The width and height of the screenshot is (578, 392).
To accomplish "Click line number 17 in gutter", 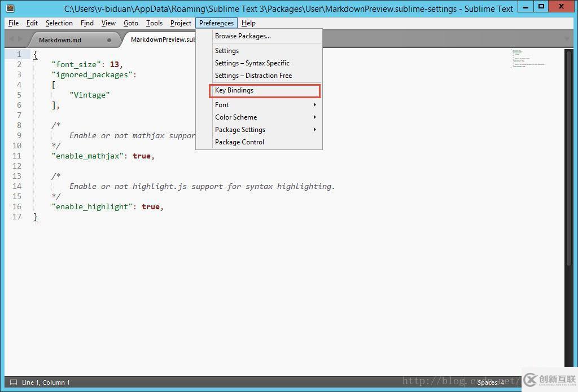I will click(17, 217).
